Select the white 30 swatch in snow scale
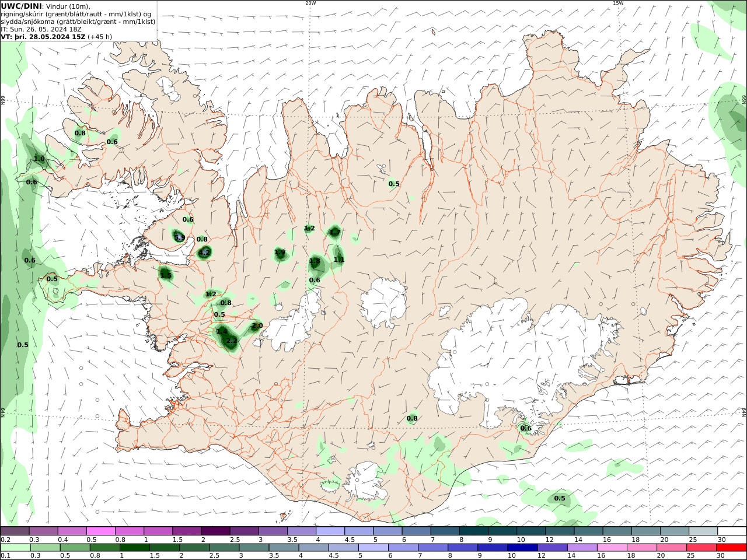The width and height of the screenshot is (747, 560). click(731, 531)
